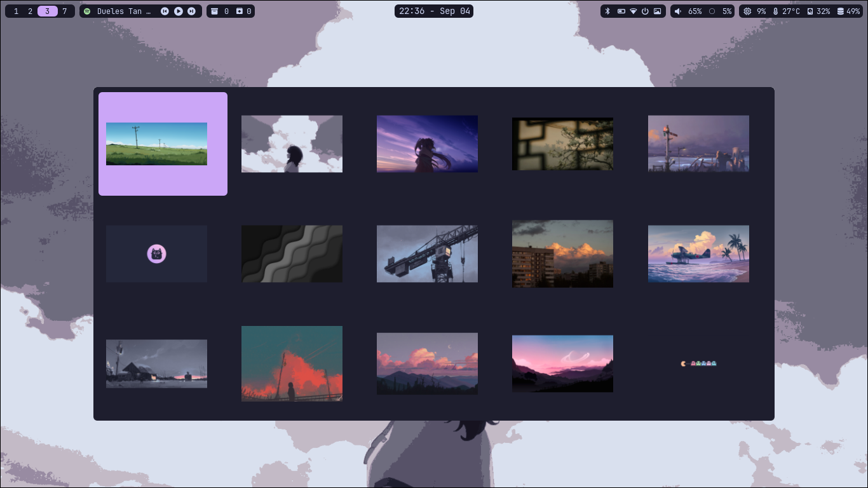Click the 49% disk usage value
Viewport: 868px width, 488px height.
pyautogui.click(x=853, y=11)
